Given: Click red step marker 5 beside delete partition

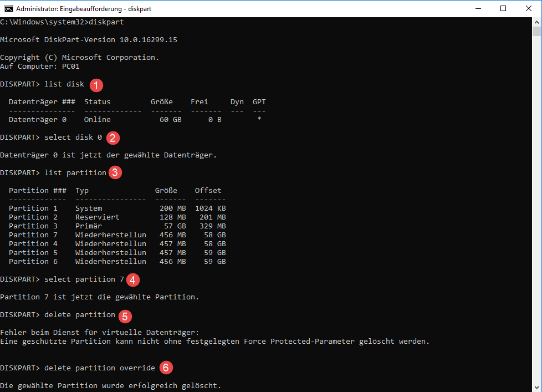Looking at the screenshot, I should (125, 316).
